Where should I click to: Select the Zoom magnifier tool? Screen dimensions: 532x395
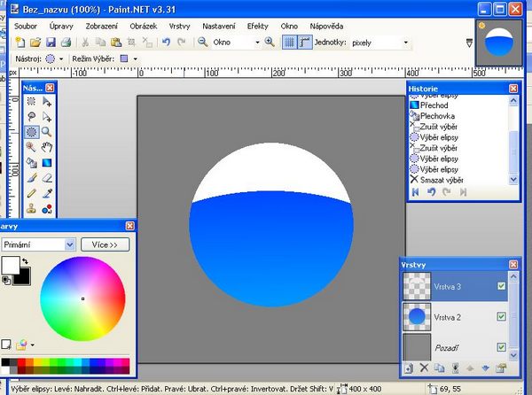point(46,132)
